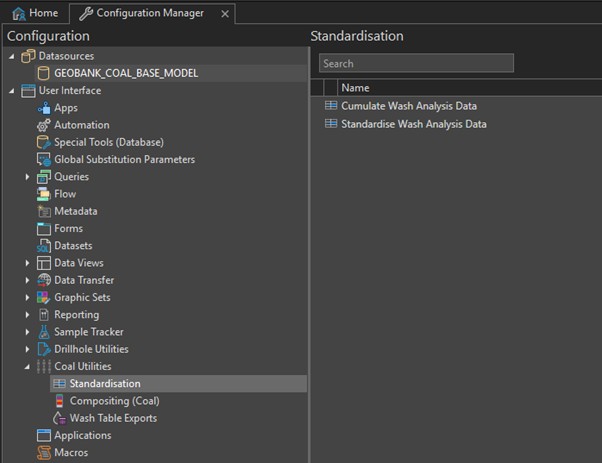This screenshot has width=602, height=463.
Task: Open Standardise Wash Analysis Data
Action: tap(413, 124)
